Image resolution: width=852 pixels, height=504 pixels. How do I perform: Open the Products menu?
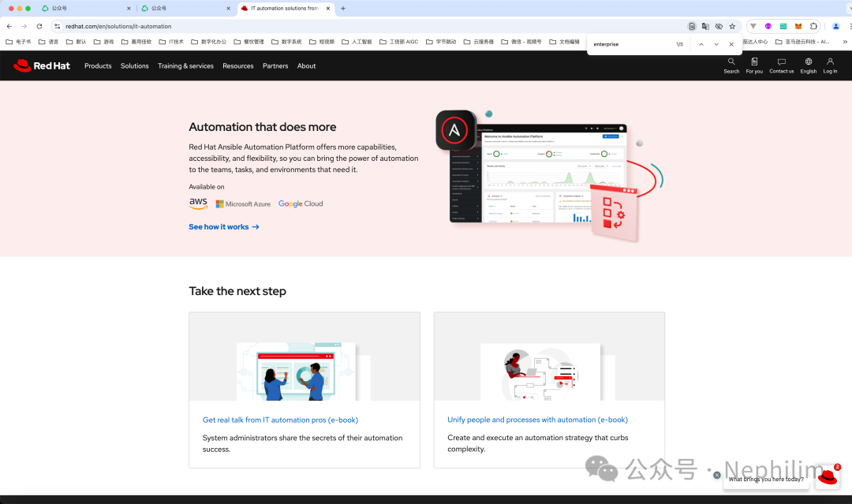[x=98, y=65]
